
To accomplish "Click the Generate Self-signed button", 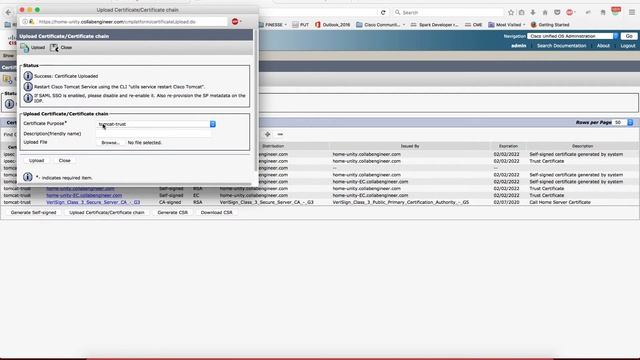I will pyautogui.click(x=33, y=213).
